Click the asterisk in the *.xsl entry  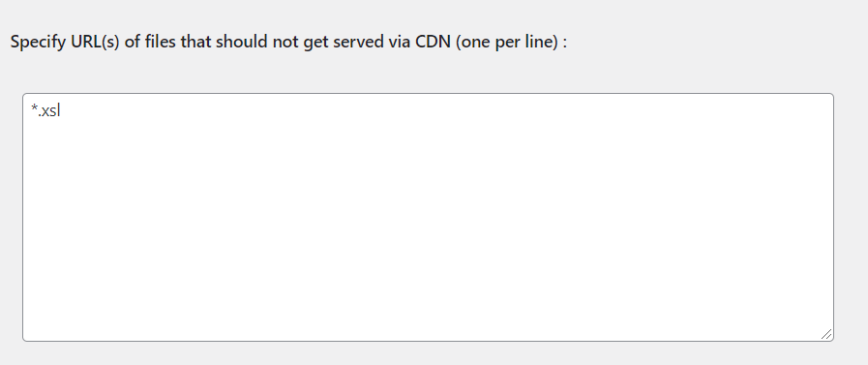pyautogui.click(x=34, y=108)
